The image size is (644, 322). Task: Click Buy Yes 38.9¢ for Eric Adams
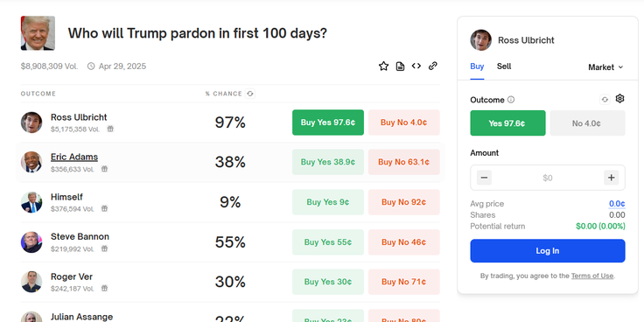tap(328, 162)
